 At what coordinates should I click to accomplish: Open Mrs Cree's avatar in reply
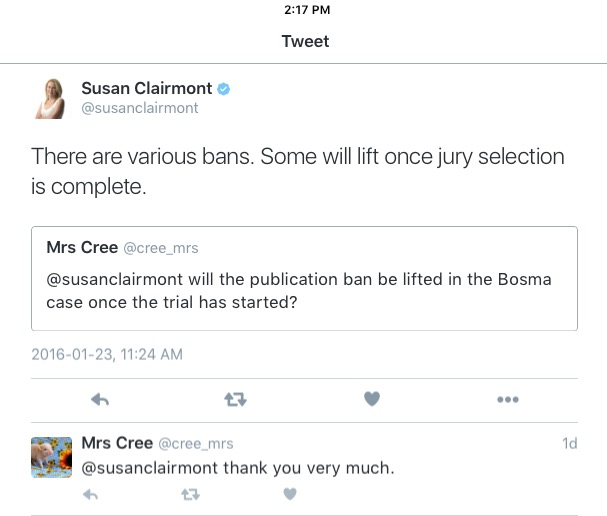pos(52,458)
